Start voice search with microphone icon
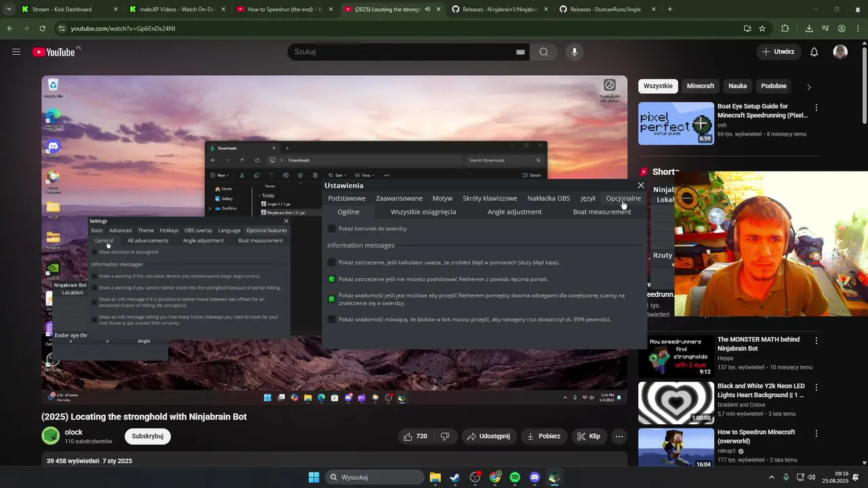 click(x=574, y=52)
